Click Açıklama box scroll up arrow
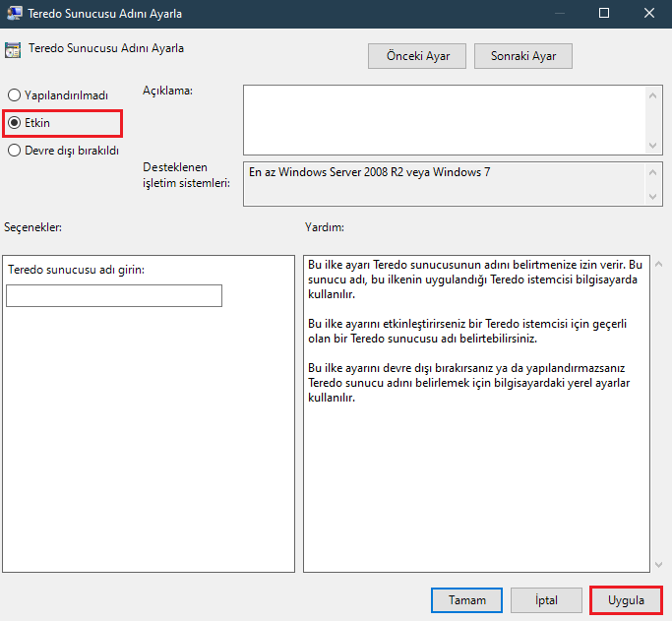The height and width of the screenshot is (621, 672). [x=652, y=95]
